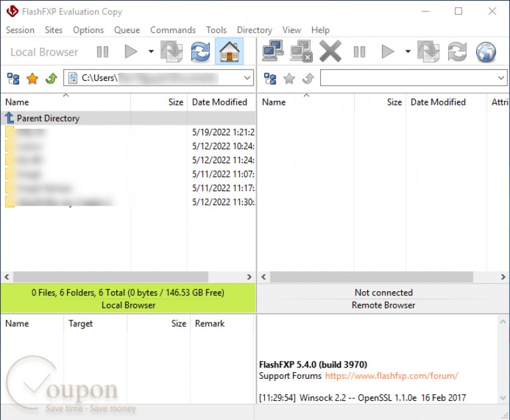Sort local list by Size column
This screenshot has width=510, height=420.
[x=159, y=102]
